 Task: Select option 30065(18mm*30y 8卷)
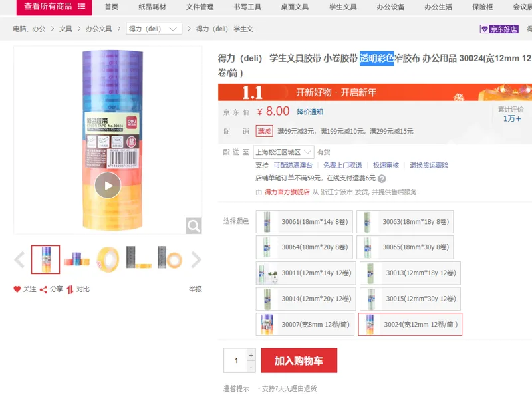click(x=405, y=247)
